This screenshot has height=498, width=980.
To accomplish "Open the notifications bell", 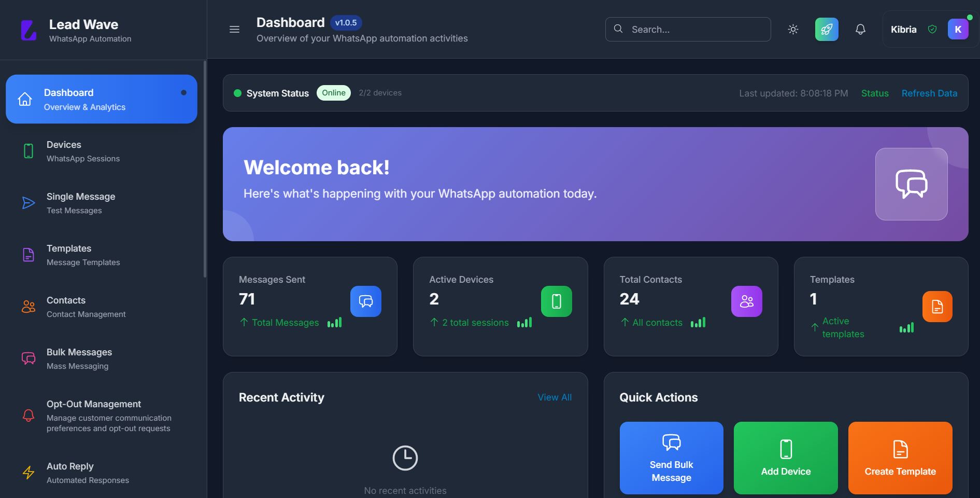I will tap(860, 30).
